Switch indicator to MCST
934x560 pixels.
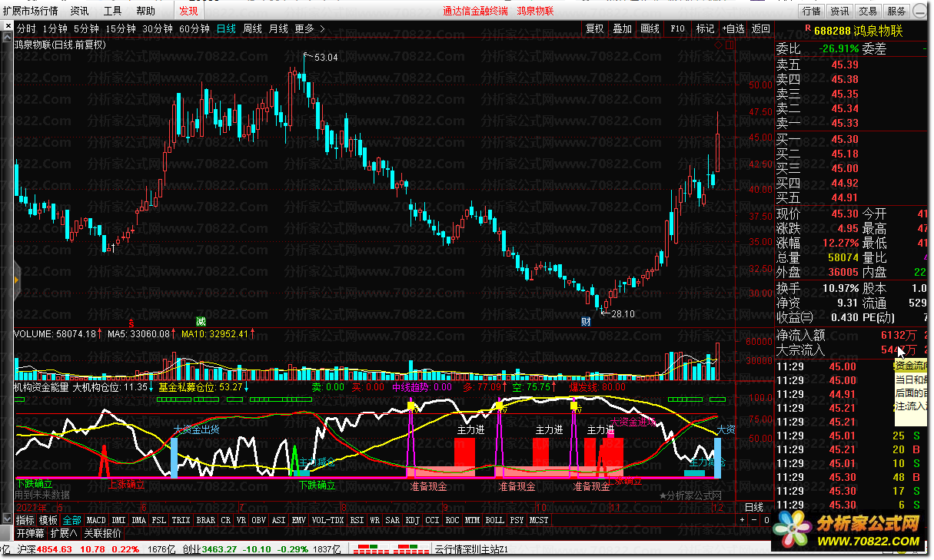[x=540, y=520]
